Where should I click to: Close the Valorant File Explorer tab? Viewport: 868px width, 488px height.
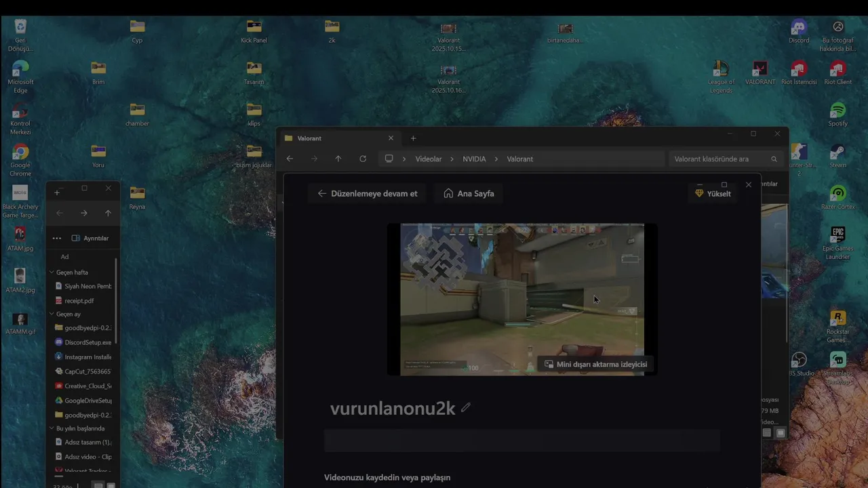click(391, 138)
